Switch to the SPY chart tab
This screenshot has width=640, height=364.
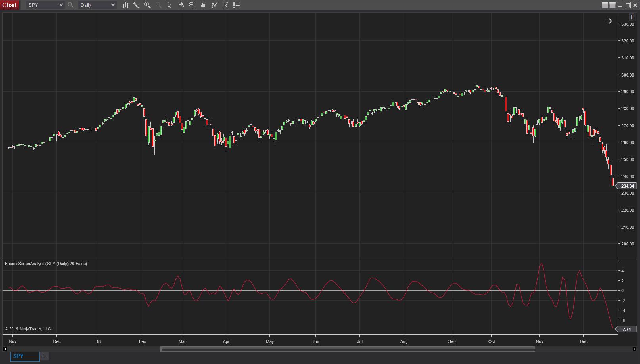(x=25, y=356)
